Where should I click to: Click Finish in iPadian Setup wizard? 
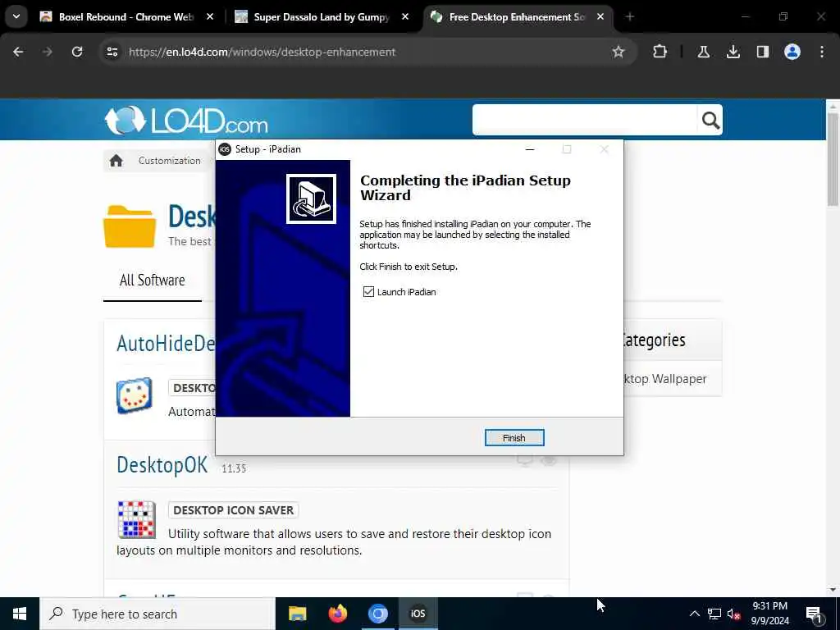514,438
